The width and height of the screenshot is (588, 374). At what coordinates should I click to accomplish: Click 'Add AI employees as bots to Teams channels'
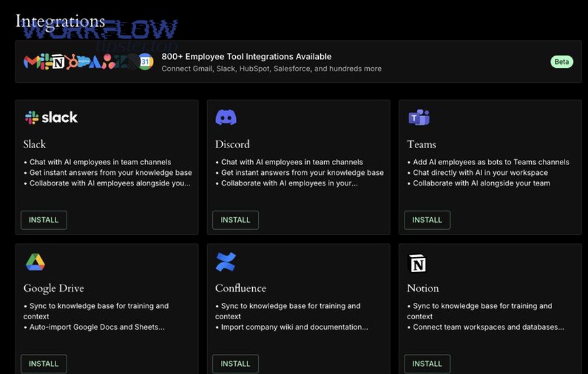(491, 163)
